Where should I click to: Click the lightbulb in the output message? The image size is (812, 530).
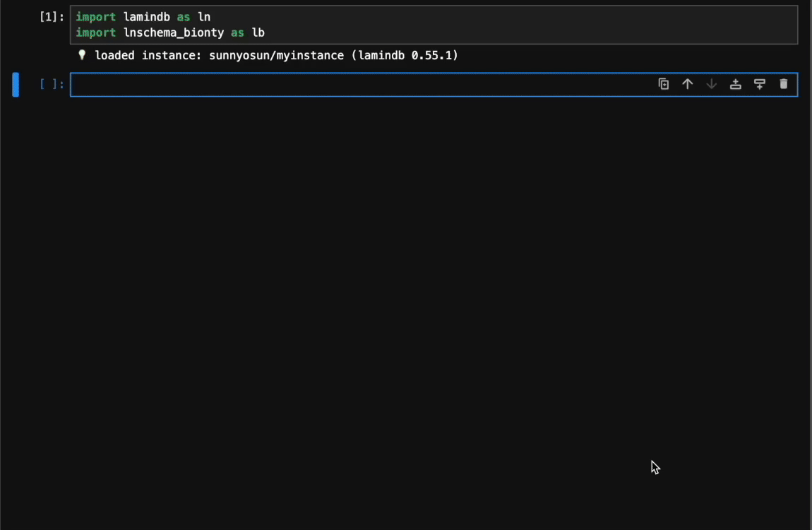click(82, 54)
